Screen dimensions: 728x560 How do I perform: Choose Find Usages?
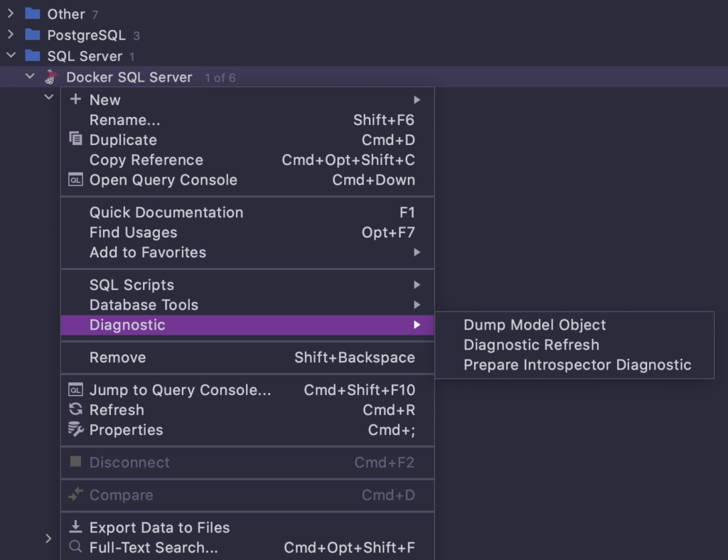click(247, 232)
